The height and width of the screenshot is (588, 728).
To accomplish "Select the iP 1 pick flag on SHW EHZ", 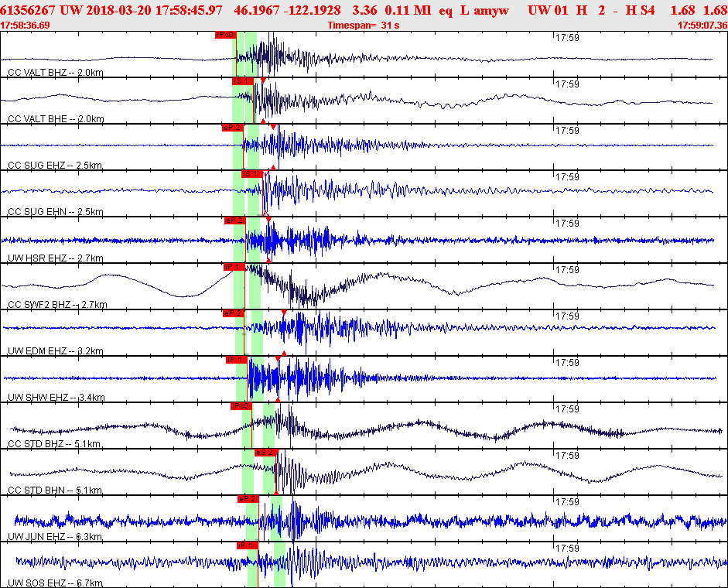I will coord(237,360).
